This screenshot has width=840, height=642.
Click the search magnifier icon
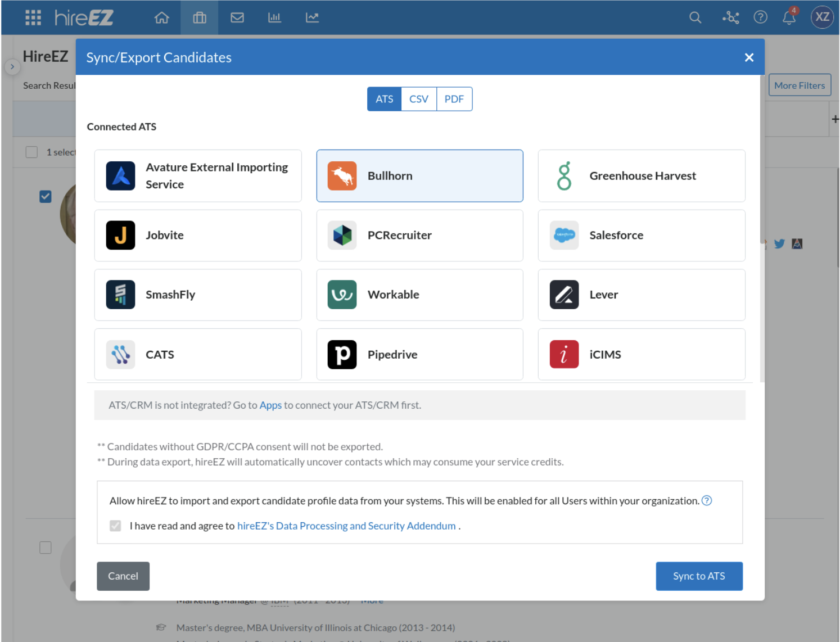tap(695, 18)
